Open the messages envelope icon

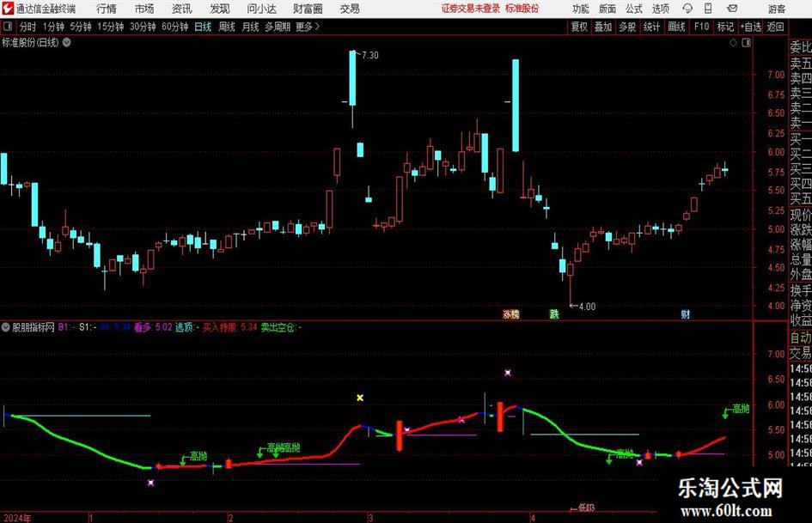pos(732,9)
